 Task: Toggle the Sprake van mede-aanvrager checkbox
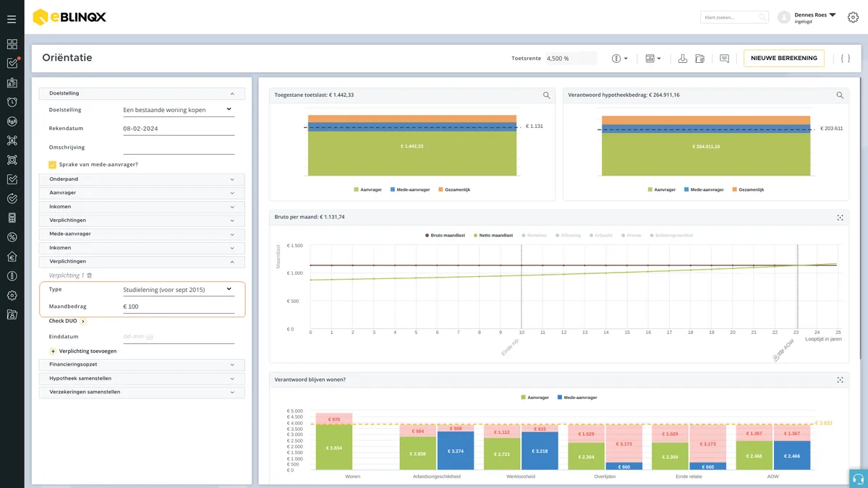pyautogui.click(x=52, y=164)
